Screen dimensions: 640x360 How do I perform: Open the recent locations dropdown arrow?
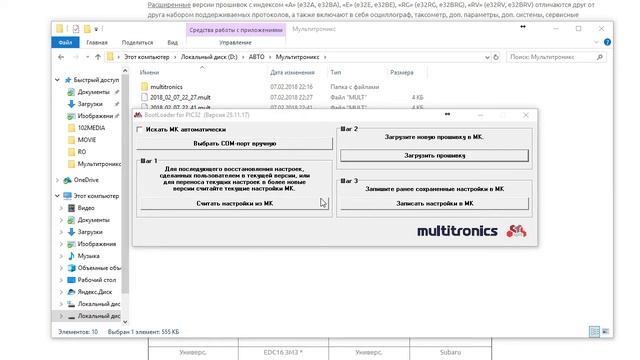click(87, 57)
